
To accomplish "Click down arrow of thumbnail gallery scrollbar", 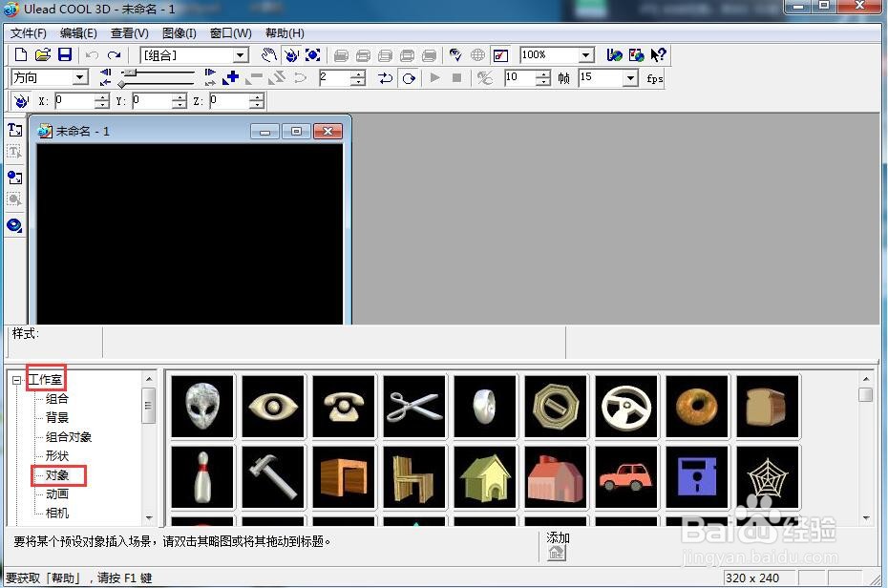I will click(866, 517).
